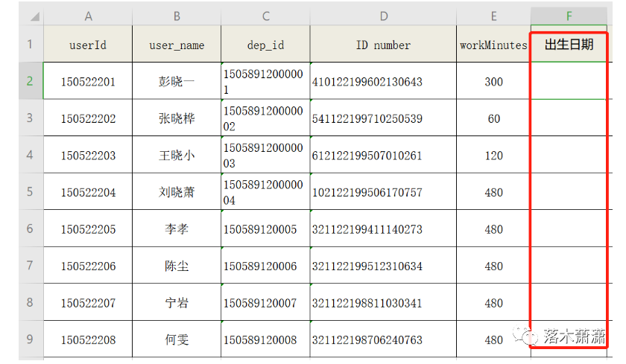Screen dimensions: 626x364
Task: Select row 6 header
Action: (31, 229)
